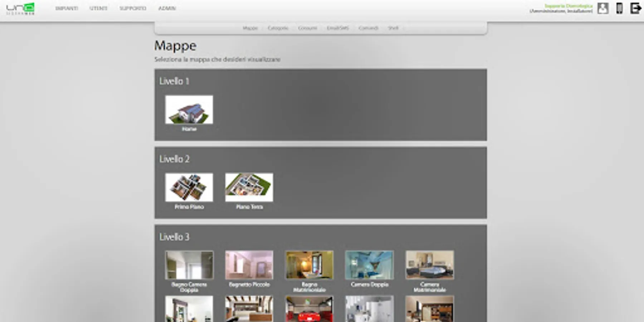The height and width of the screenshot is (322, 644).
Task: Open the kitchen with ceiling beams thumbnail
Action: pyautogui.click(x=249, y=309)
